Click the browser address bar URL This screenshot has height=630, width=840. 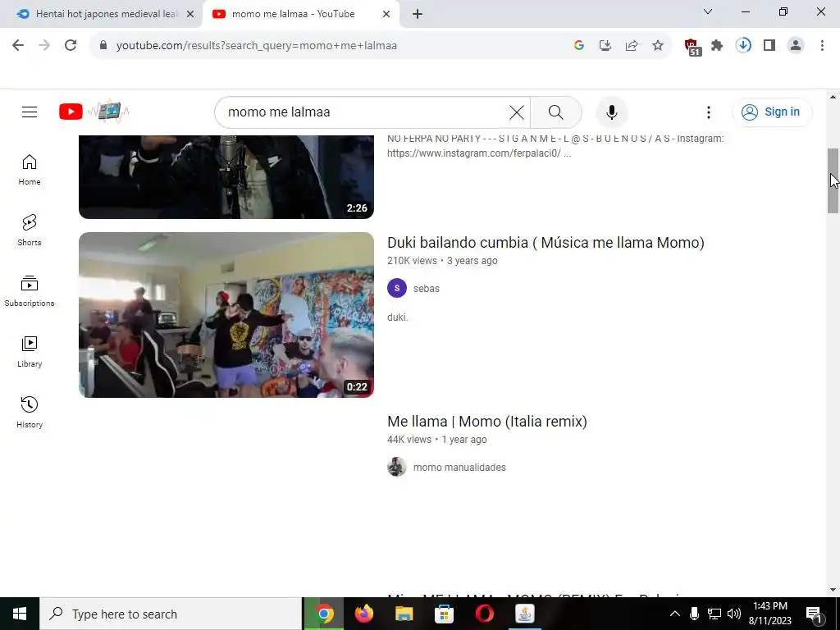pos(257,46)
